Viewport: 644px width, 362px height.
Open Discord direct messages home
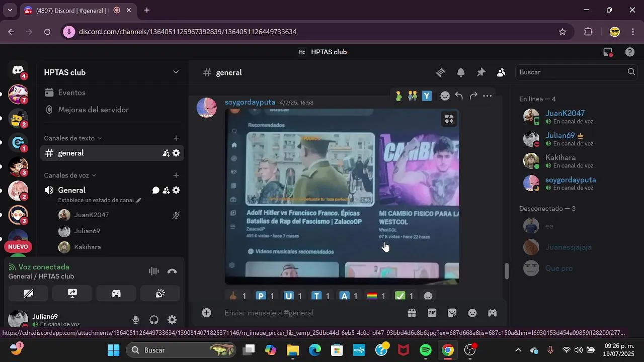[18, 71]
